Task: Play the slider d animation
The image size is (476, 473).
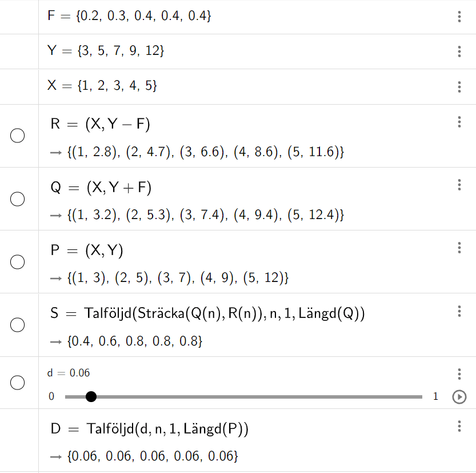Action: coord(459,397)
